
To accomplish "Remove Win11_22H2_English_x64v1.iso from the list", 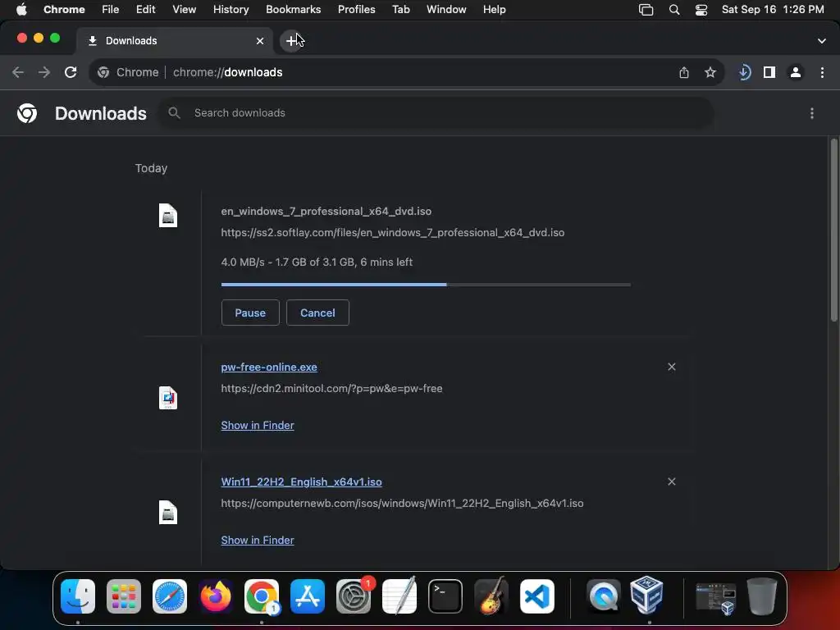I will pyautogui.click(x=672, y=482).
